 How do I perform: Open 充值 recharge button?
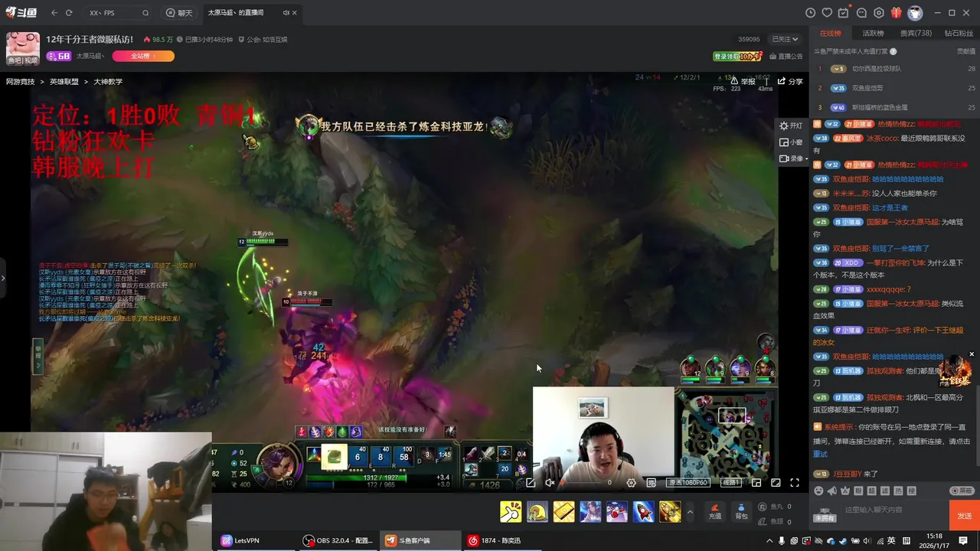pyautogui.click(x=715, y=511)
